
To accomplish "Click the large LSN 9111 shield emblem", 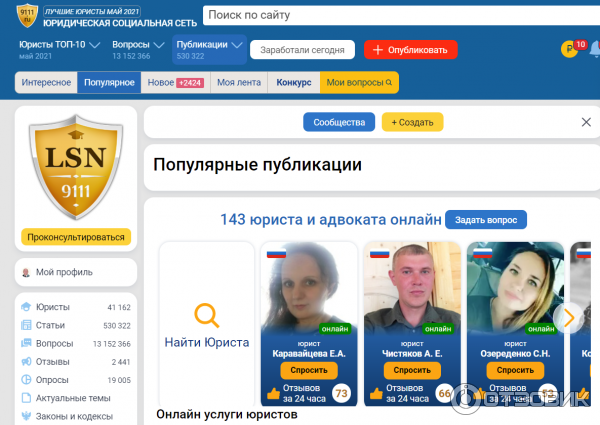I will [x=76, y=167].
